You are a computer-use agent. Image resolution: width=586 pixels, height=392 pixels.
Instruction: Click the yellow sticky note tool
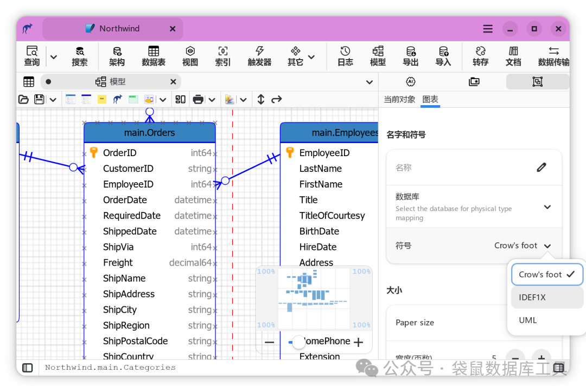pos(101,99)
